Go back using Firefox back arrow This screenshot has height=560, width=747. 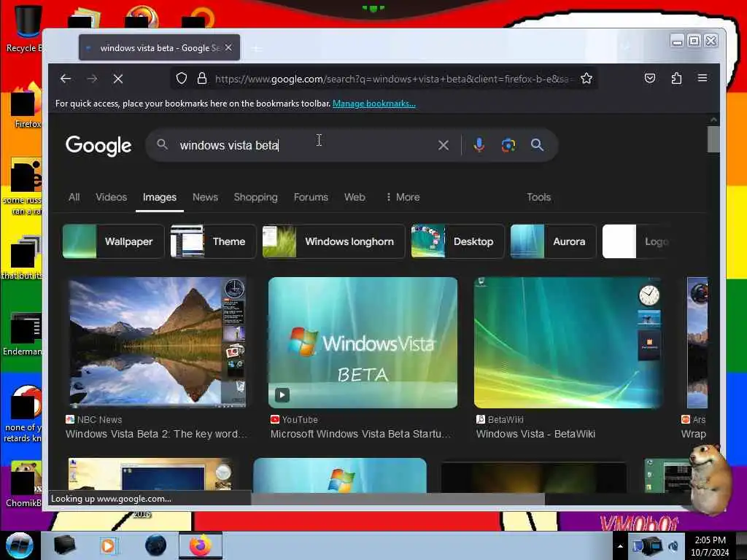click(66, 79)
